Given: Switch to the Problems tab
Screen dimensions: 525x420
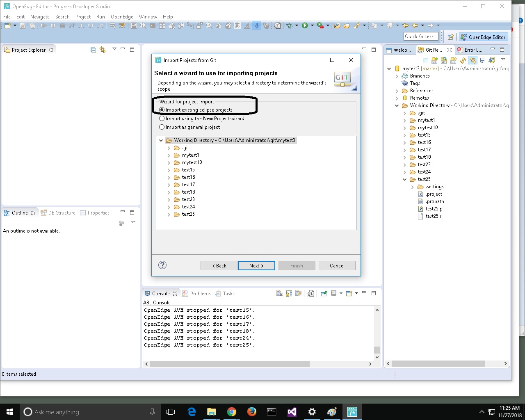Looking at the screenshot, I should tap(199, 293).
